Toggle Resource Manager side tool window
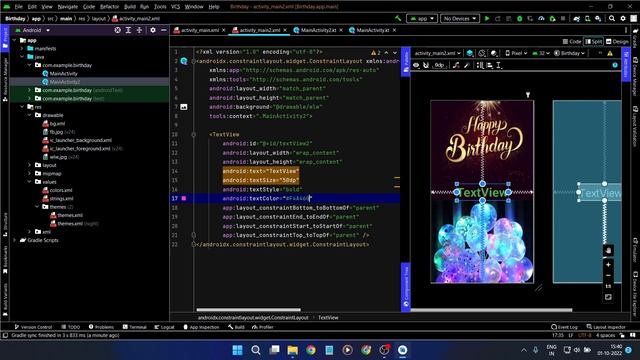 (x=5, y=80)
